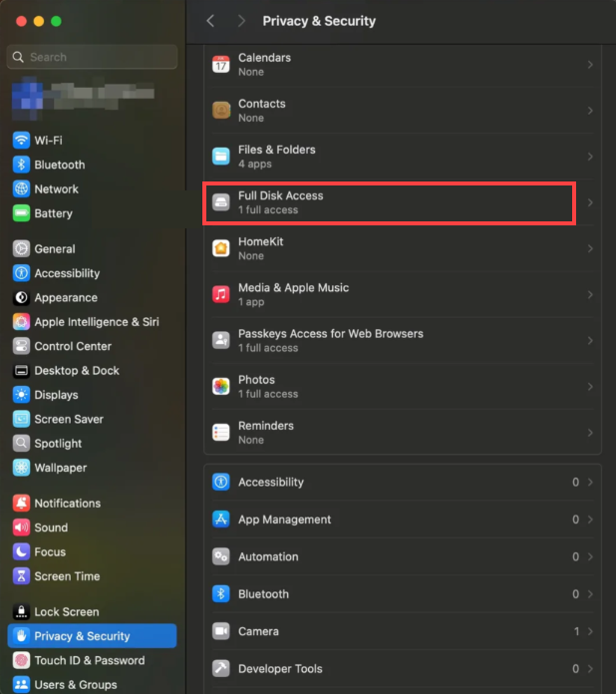
Task: Open Screen Time sidebar entry
Action: point(92,576)
